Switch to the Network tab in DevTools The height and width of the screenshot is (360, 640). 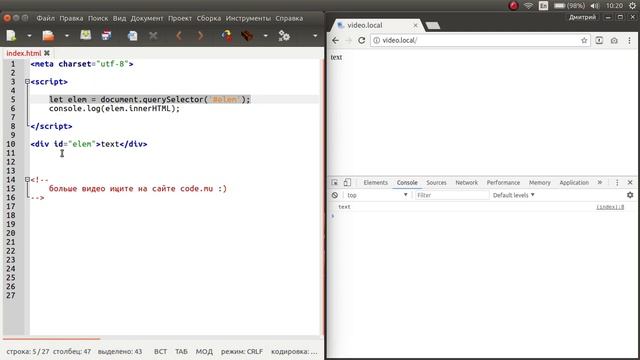pos(467,182)
